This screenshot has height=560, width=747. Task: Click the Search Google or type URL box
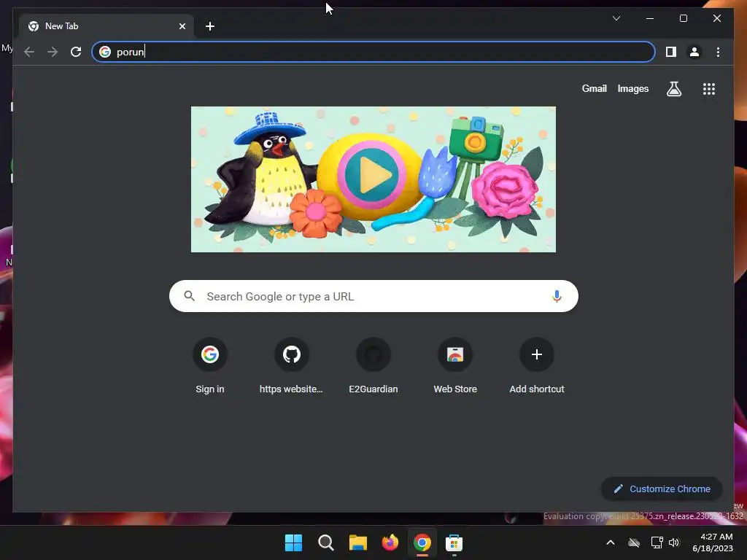[x=373, y=296]
